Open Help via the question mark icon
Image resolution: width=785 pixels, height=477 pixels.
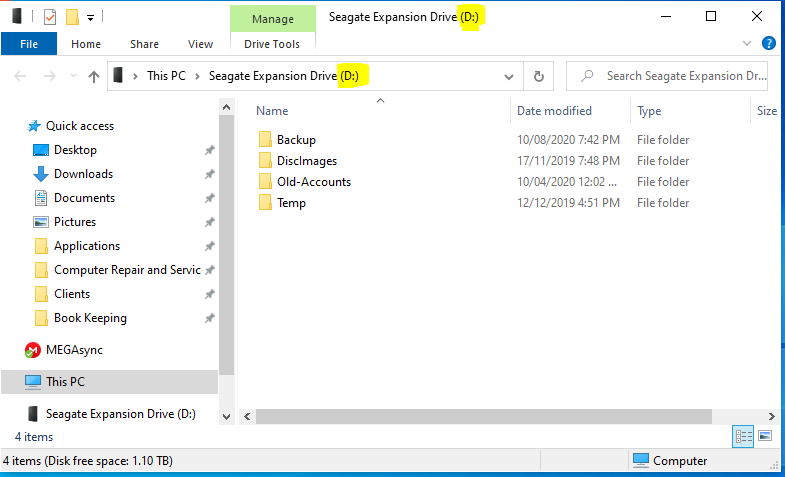click(768, 43)
